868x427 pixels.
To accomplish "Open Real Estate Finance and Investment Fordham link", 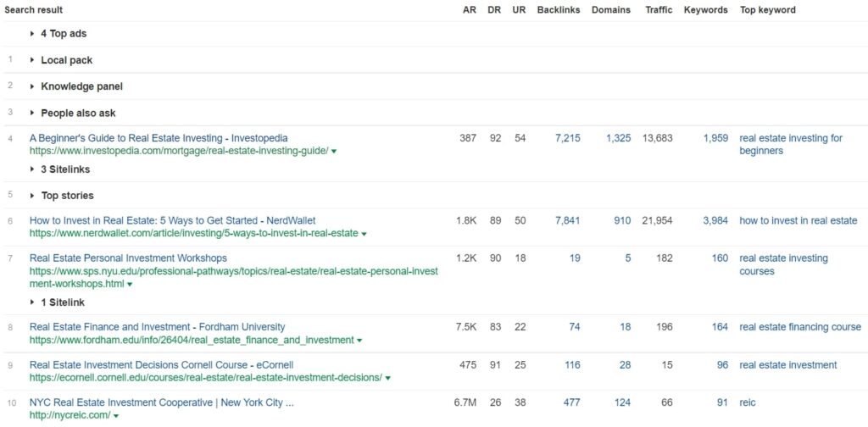I will pos(158,327).
